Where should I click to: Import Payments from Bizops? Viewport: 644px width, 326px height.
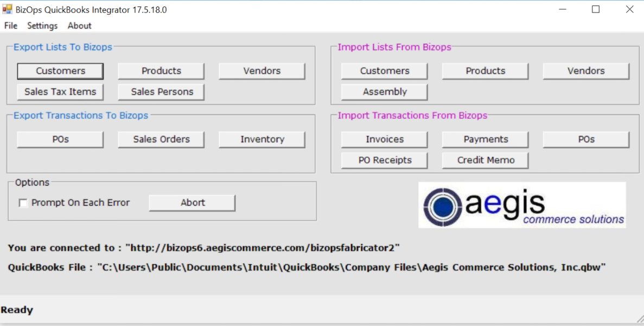tap(485, 139)
